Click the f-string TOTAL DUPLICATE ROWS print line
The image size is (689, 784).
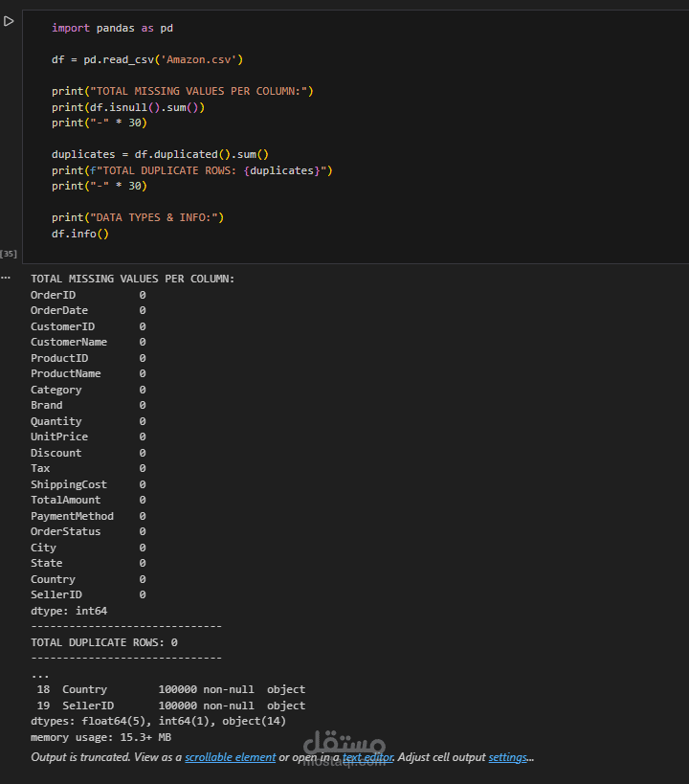click(191, 170)
